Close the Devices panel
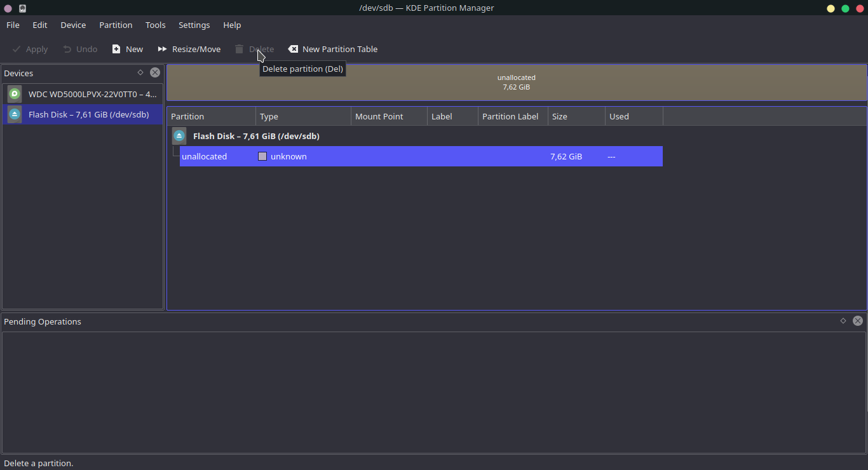Viewport: 868px width, 470px height. pyautogui.click(x=155, y=72)
